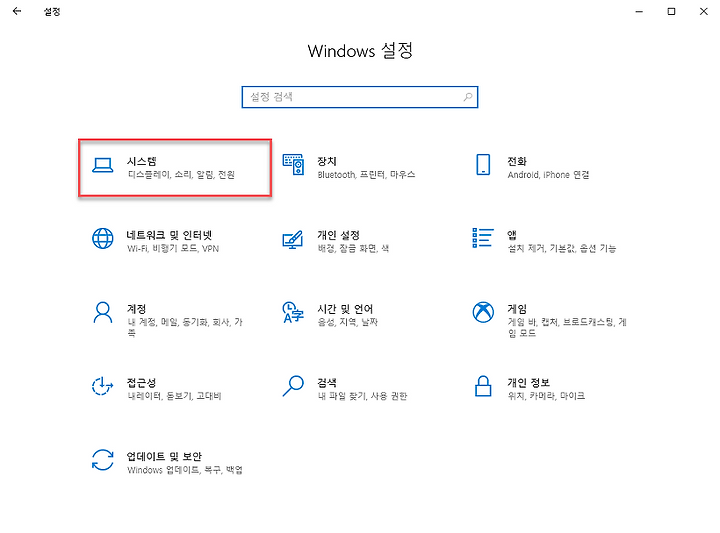Click description 디스플레이, 소리, 알림, 전원
Image resolution: width=720 pixels, height=533 pixels.
pyautogui.click(x=181, y=175)
